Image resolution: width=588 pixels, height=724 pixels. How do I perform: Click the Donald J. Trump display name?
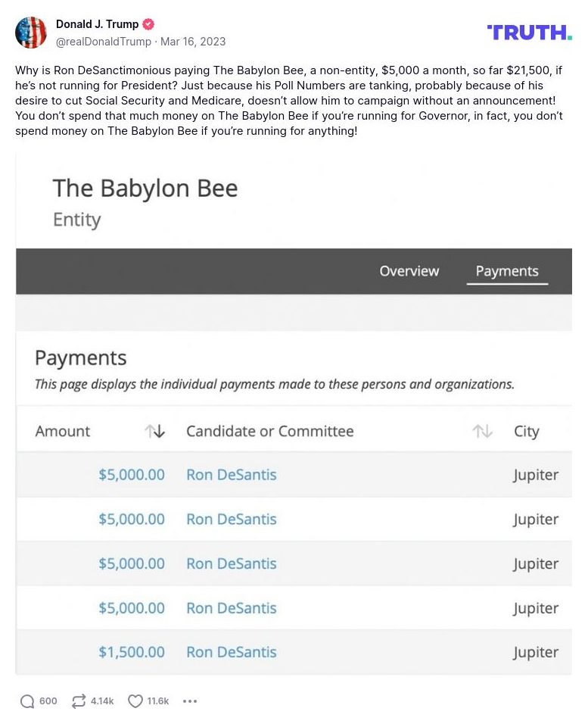(97, 24)
